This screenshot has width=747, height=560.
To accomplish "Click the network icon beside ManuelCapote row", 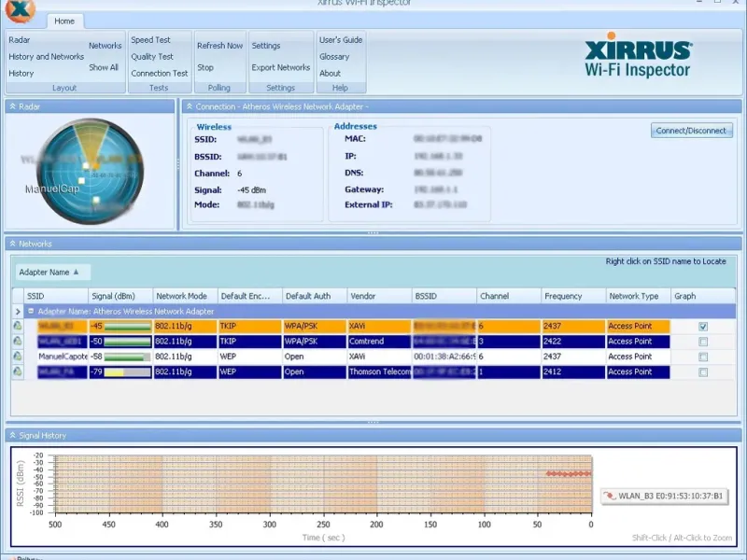I will 18,357.
